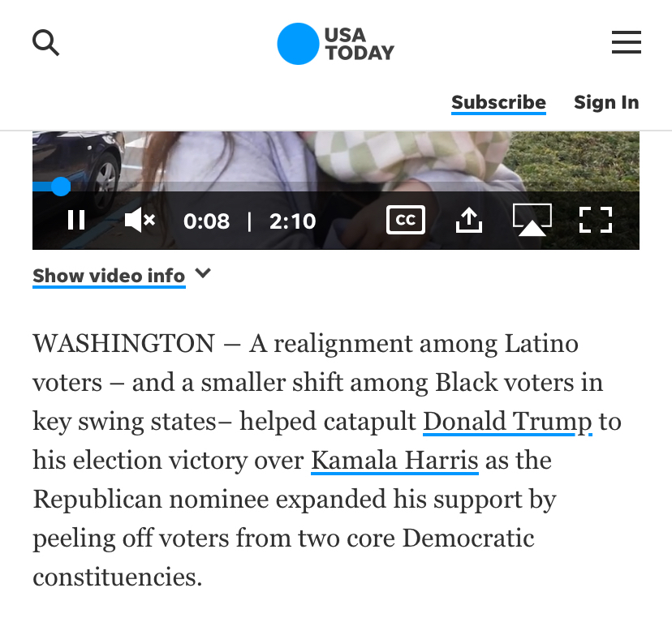Expand Show video info
The width and height of the screenshot is (672, 618).
[109, 276]
